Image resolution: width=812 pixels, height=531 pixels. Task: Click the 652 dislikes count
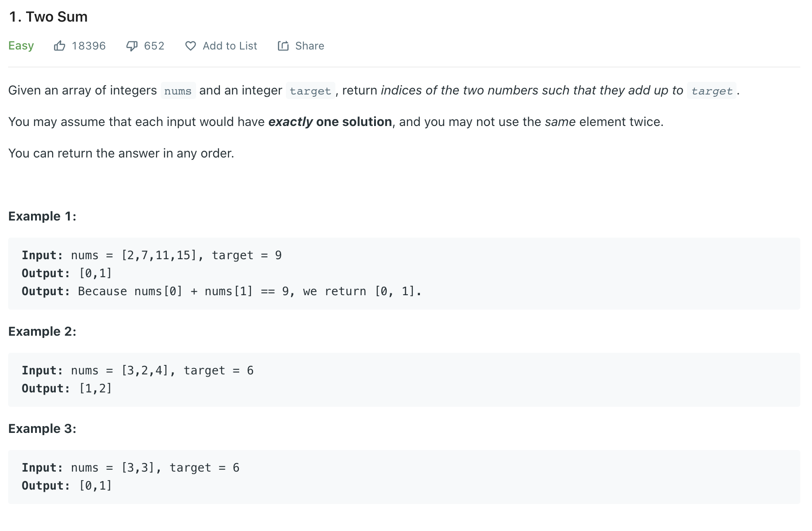pyautogui.click(x=154, y=46)
